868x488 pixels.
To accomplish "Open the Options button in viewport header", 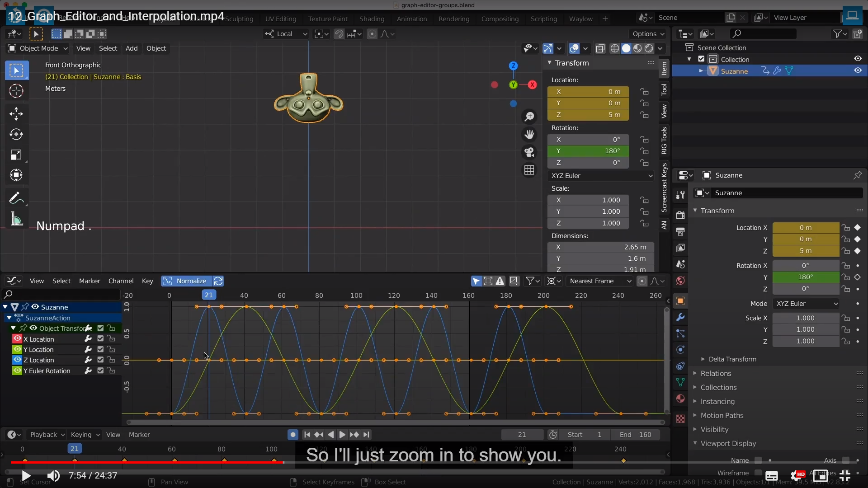I will [x=648, y=34].
